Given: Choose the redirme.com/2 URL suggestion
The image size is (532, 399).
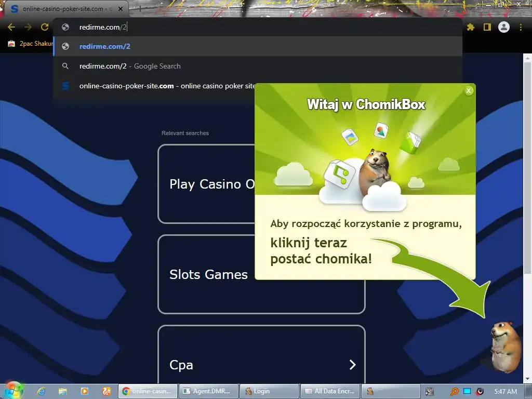Looking at the screenshot, I should (258, 46).
